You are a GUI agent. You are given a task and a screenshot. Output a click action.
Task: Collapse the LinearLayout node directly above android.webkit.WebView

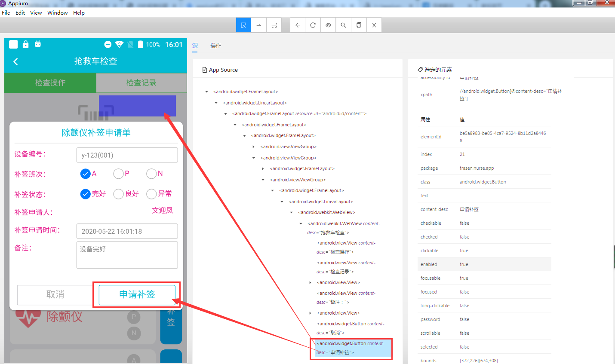pos(282,202)
